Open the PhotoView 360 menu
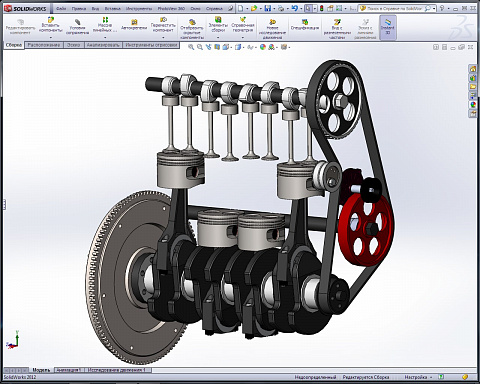 [x=171, y=9]
